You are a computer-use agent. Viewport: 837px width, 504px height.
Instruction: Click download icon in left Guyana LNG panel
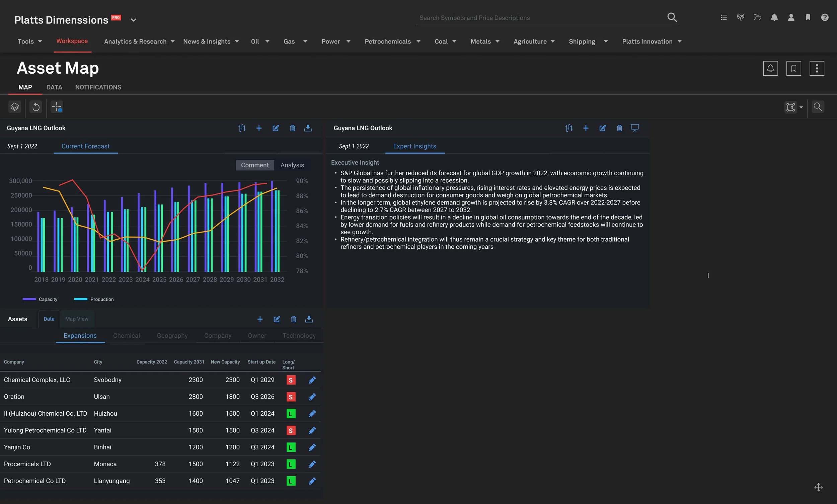[x=308, y=128]
